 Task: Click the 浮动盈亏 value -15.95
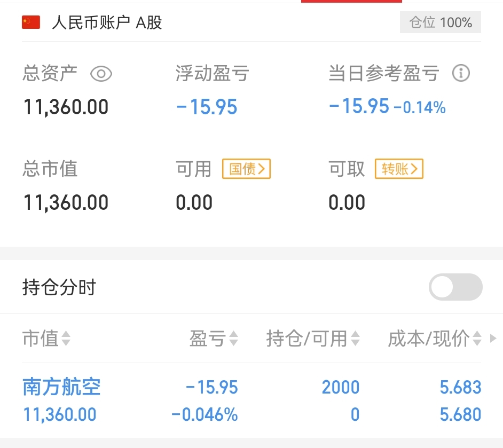tap(207, 107)
